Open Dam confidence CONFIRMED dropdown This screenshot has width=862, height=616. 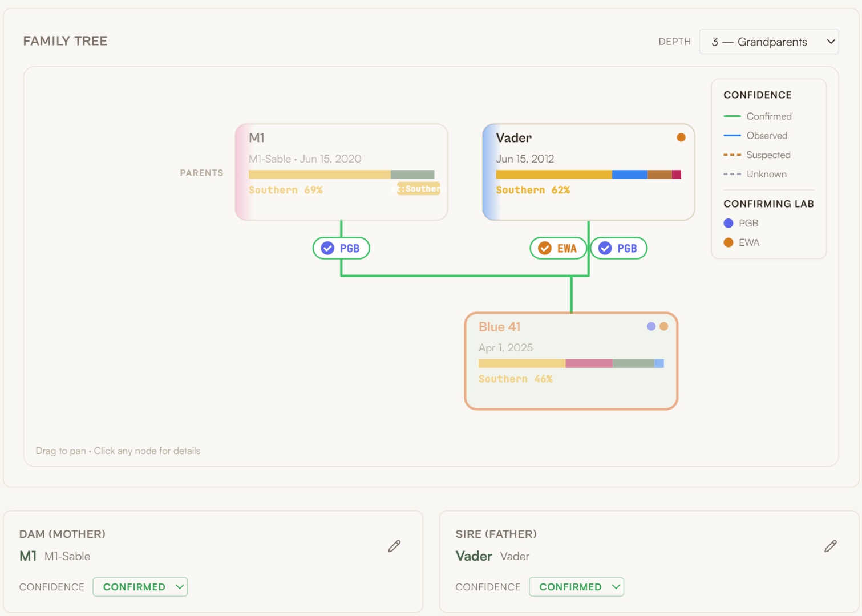click(140, 587)
